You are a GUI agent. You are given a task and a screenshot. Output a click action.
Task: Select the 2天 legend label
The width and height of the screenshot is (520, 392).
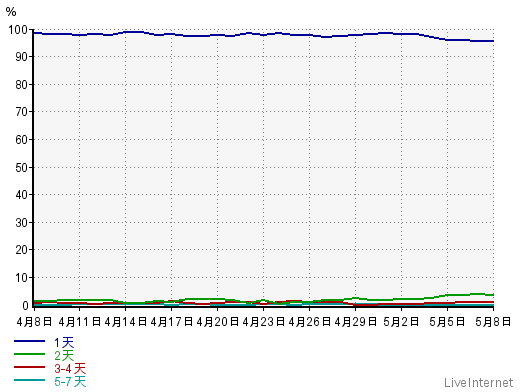point(64,355)
